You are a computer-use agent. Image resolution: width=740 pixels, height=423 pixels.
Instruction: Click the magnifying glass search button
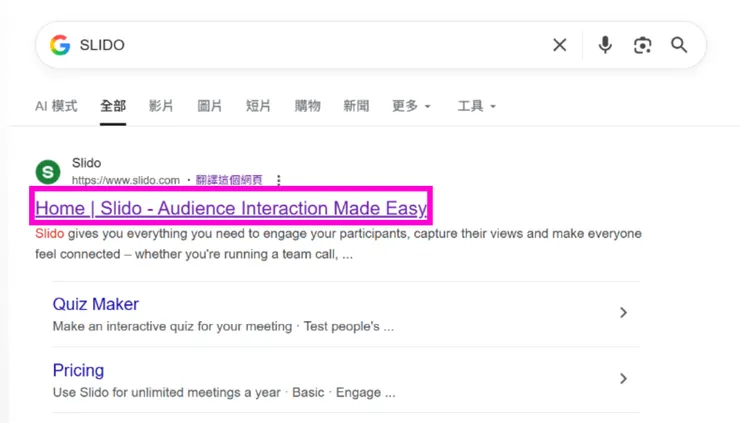click(679, 45)
